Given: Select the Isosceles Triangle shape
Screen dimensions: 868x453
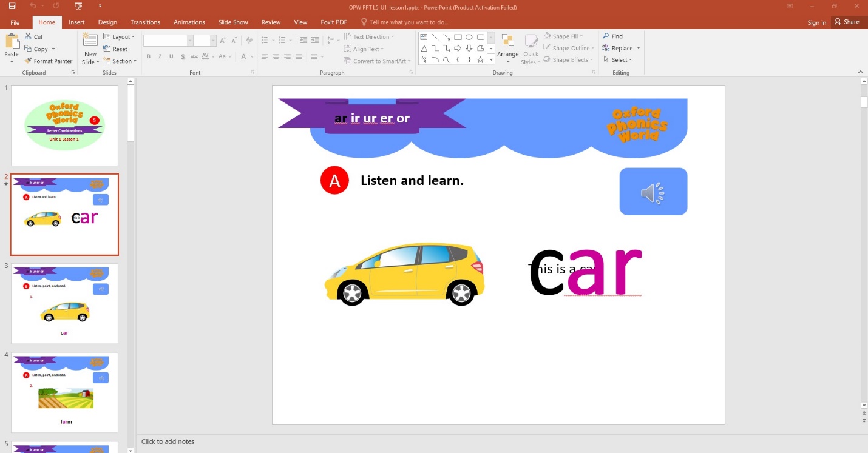Looking at the screenshot, I should point(424,48).
